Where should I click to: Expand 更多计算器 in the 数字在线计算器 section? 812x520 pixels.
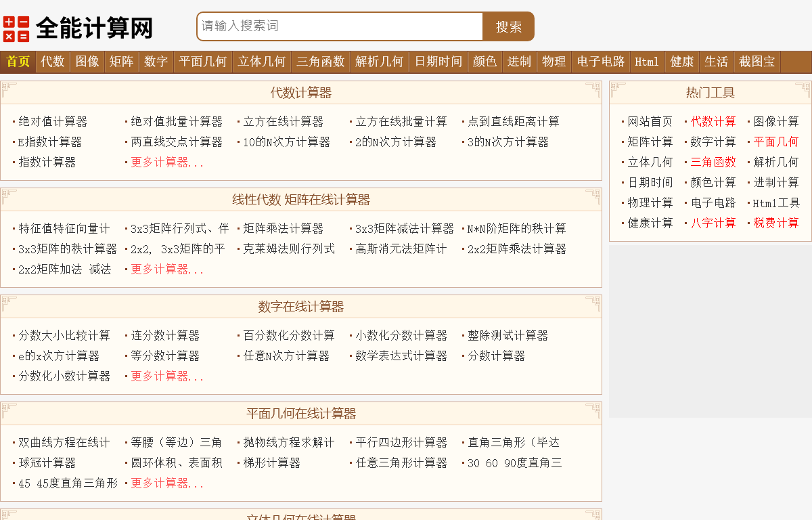click(x=164, y=376)
